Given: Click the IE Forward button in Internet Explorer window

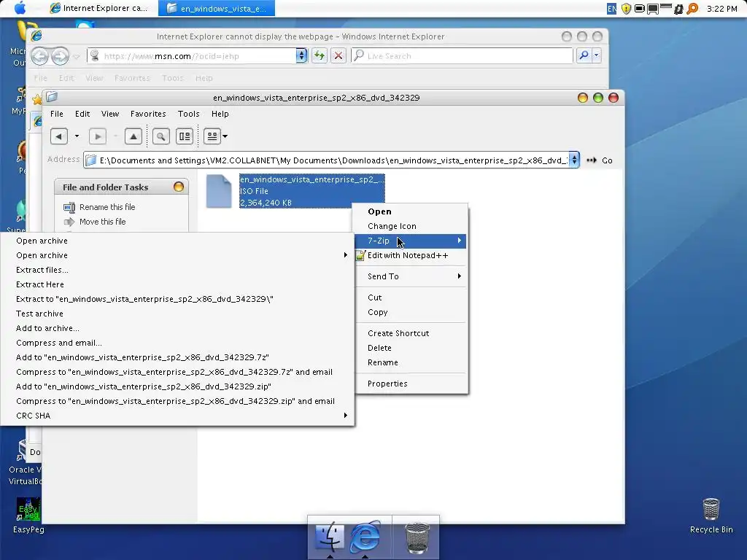Looking at the screenshot, I should tap(60, 56).
